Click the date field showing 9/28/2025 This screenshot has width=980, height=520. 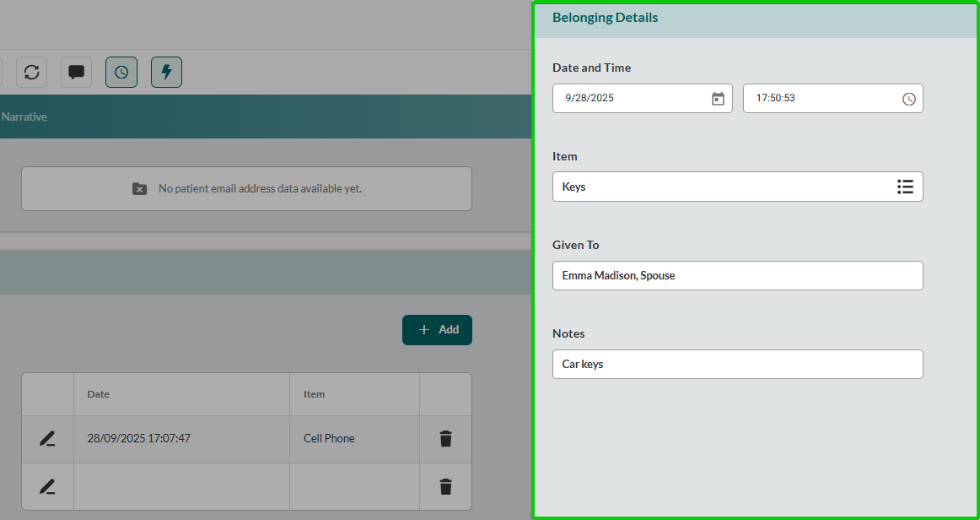click(633, 98)
